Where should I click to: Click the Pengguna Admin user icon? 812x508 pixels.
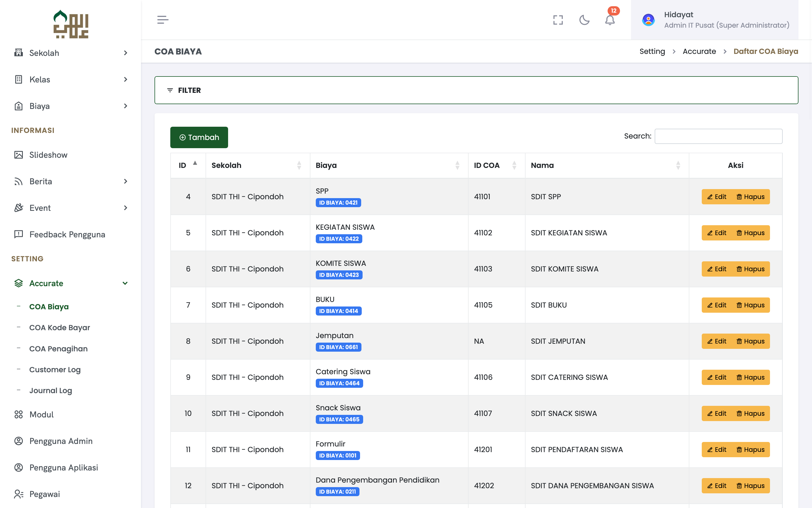coord(18,441)
